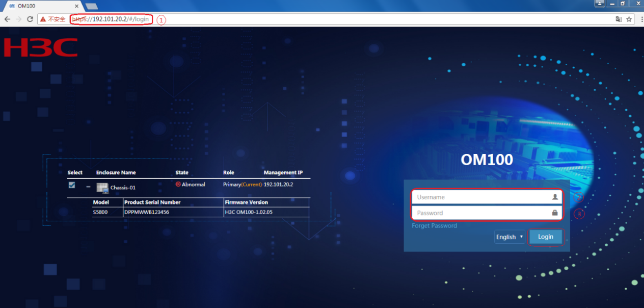This screenshot has width=644, height=308.
Task: Click the S5800 model cell
Action: (x=100, y=212)
